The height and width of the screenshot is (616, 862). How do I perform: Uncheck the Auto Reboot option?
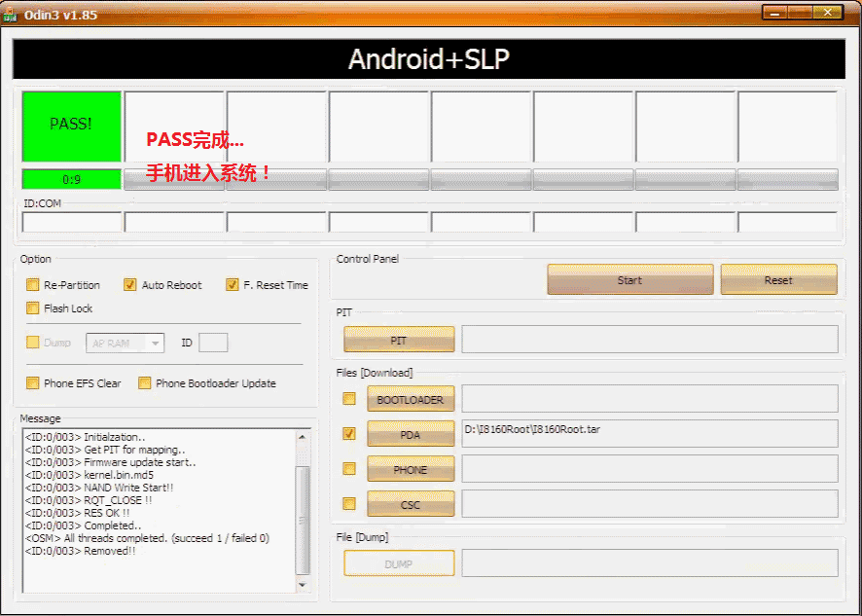point(129,285)
